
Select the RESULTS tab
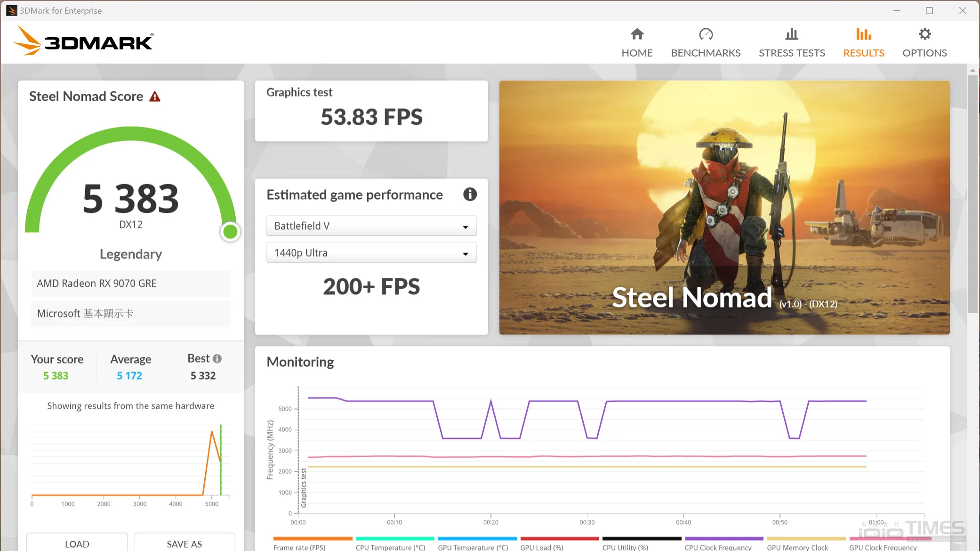click(x=863, y=43)
